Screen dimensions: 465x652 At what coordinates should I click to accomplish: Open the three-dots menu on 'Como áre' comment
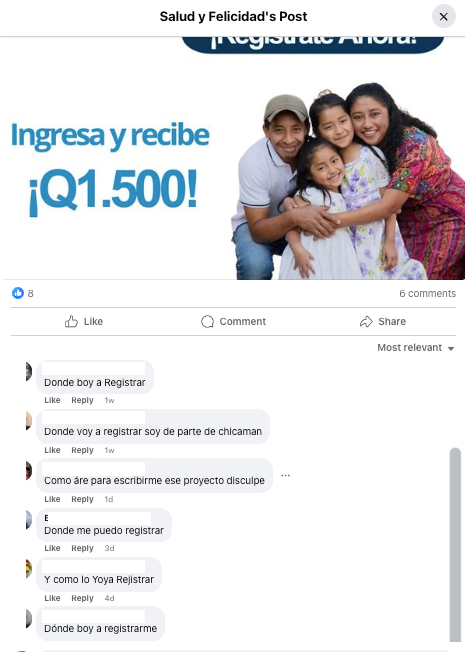pyautogui.click(x=285, y=475)
